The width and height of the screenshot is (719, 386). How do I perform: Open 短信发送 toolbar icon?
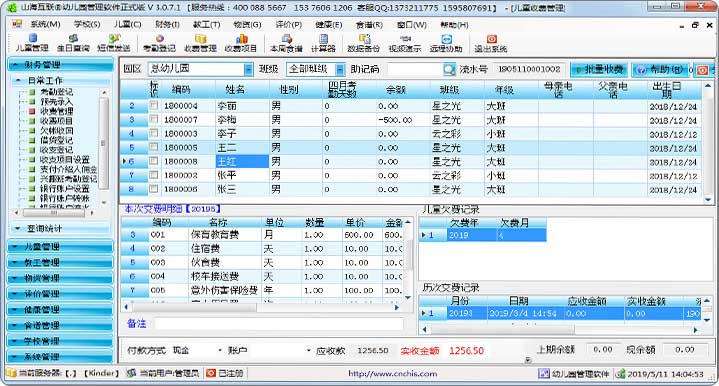(x=113, y=43)
